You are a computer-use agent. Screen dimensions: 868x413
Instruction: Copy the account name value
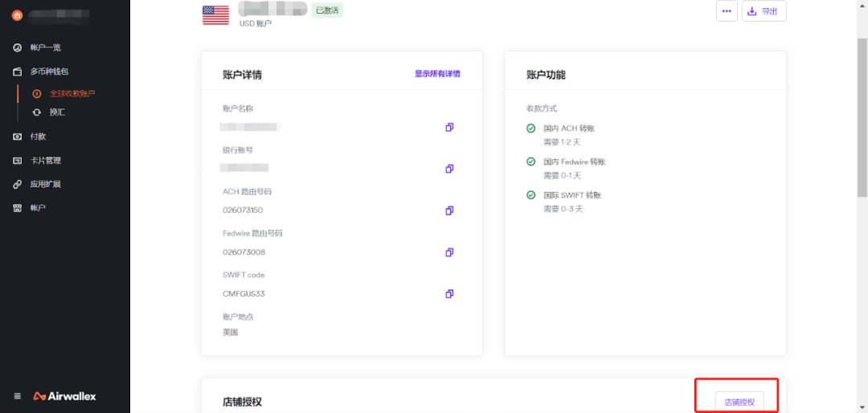pos(449,127)
